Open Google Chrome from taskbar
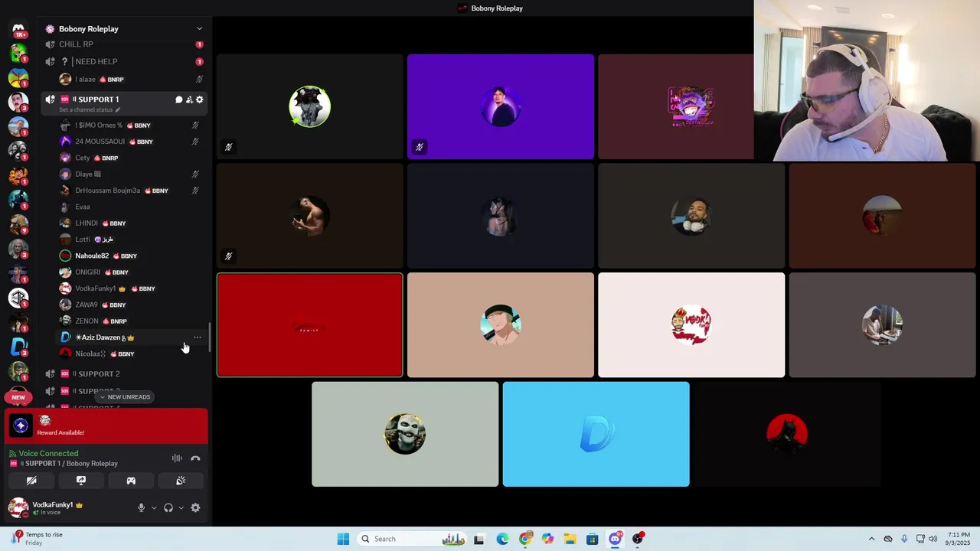Screen dimensions: 980x551 coord(525,539)
